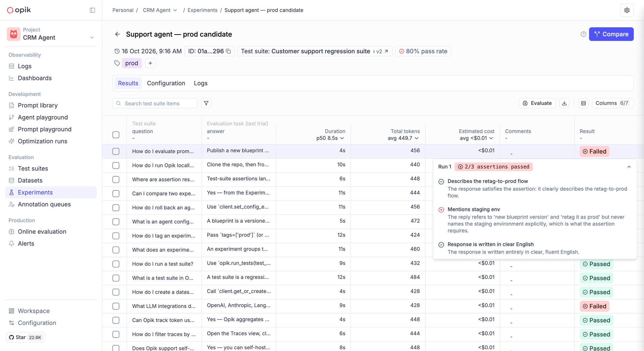Open the filter funnel icon
This screenshot has width=644, height=351.
206,103
